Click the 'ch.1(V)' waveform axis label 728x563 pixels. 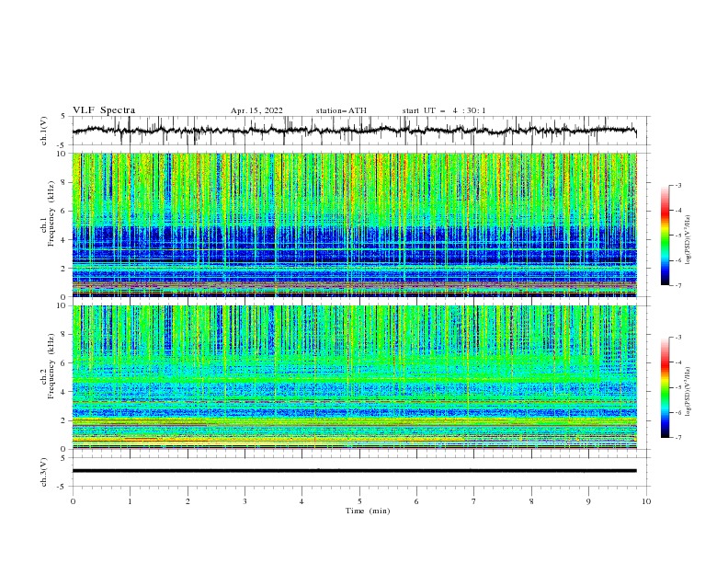44,131
